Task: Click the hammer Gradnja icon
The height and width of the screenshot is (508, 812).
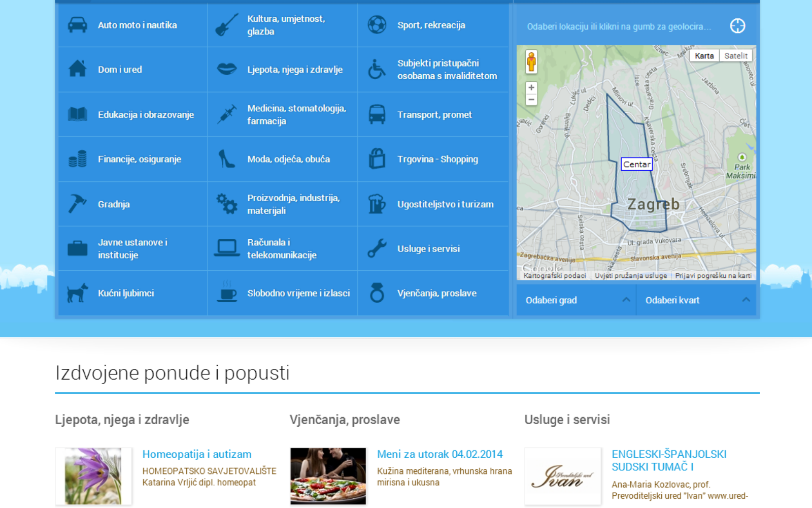Action: point(77,204)
